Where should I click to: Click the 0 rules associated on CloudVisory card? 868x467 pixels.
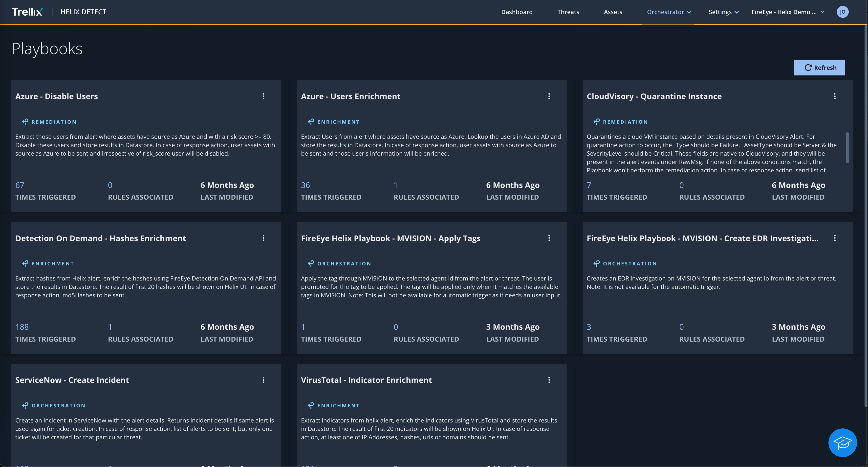click(x=681, y=185)
